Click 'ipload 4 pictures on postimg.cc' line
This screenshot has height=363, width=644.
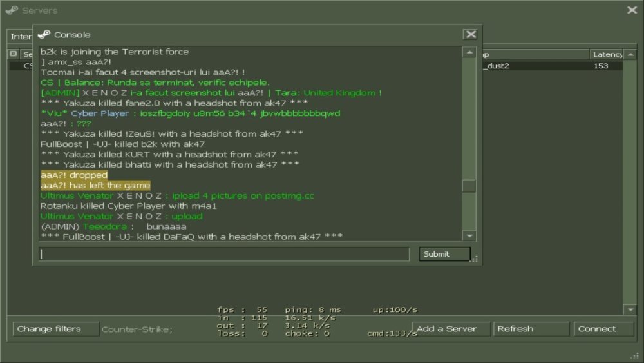coord(177,195)
